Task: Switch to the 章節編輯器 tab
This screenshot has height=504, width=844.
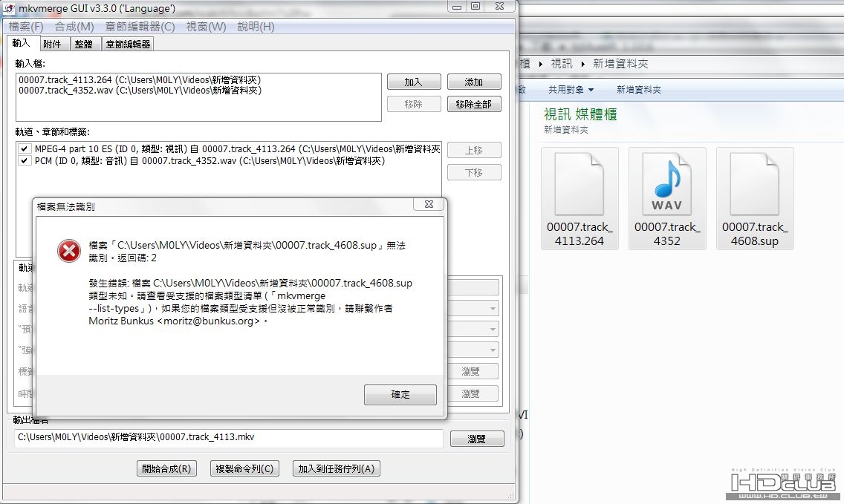Action: point(128,44)
